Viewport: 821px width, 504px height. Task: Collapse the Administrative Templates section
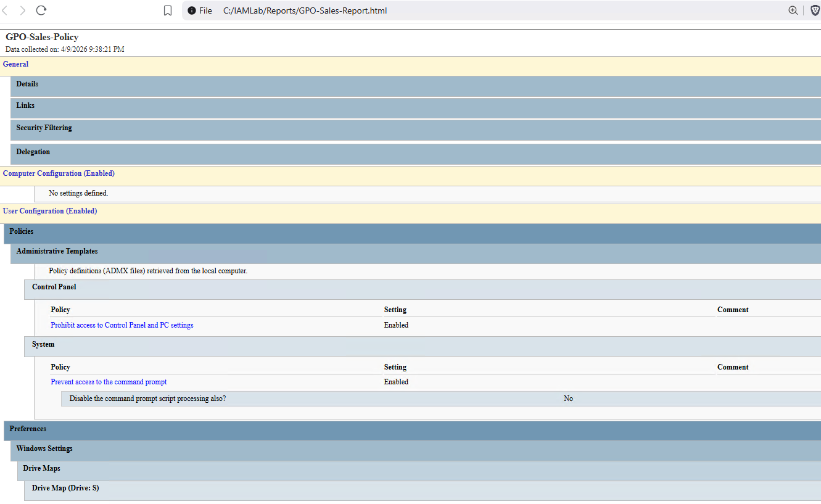57,251
